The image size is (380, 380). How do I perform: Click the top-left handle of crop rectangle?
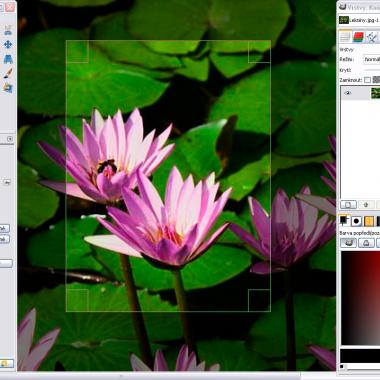(x=77, y=52)
